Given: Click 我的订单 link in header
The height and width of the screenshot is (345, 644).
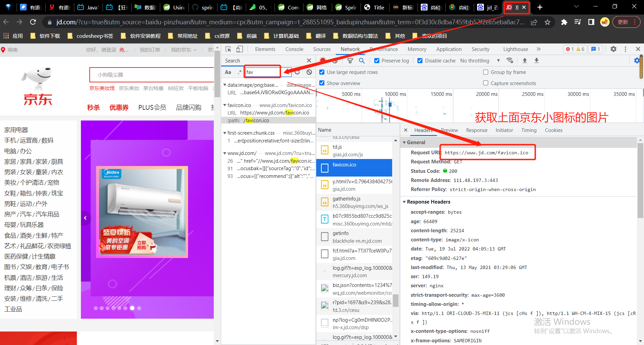Looking at the screenshot, I should 150,50.
